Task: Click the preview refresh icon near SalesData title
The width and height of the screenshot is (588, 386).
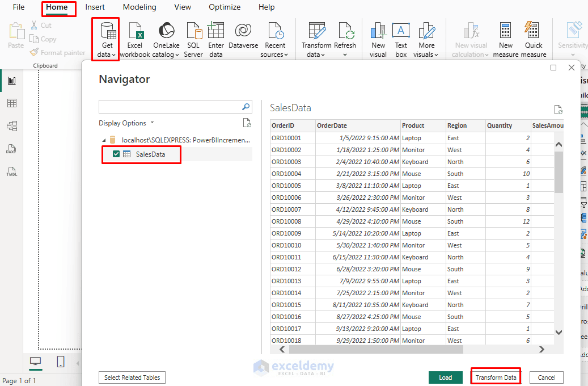Action: [x=559, y=110]
